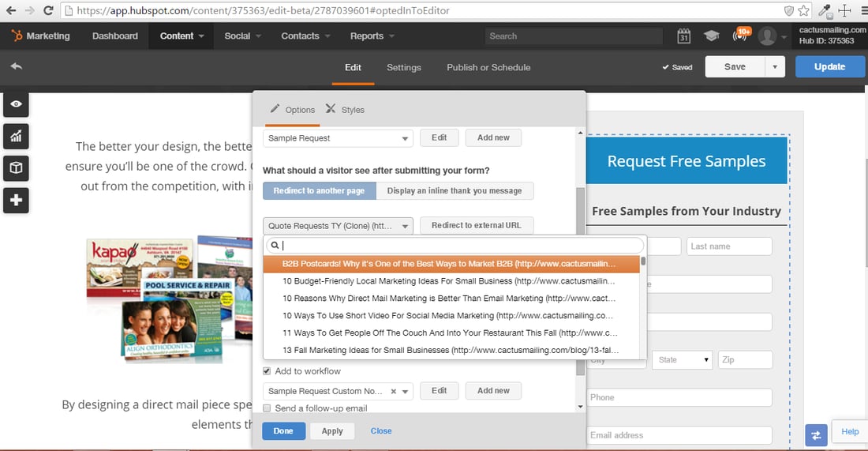The width and height of the screenshot is (868, 451).
Task: Open the Publish or Schedule tab
Action: tap(488, 68)
